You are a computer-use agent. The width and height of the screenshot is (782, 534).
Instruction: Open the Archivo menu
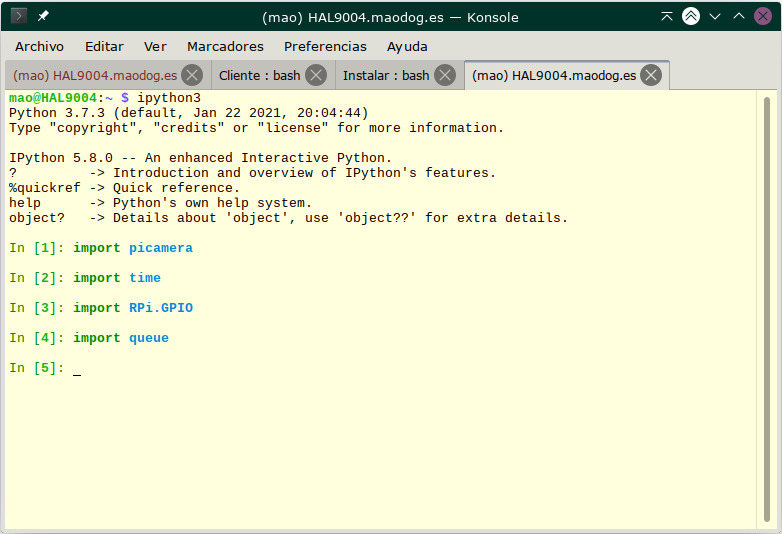click(x=39, y=46)
